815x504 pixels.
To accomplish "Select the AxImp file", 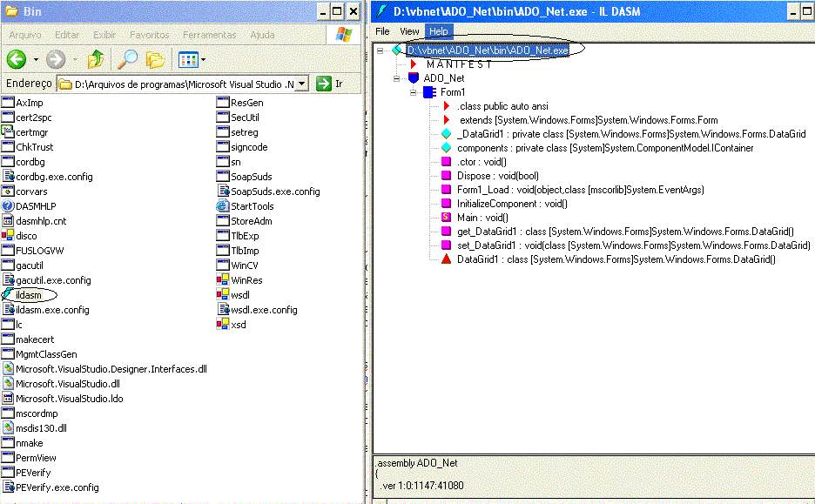I will (x=23, y=103).
